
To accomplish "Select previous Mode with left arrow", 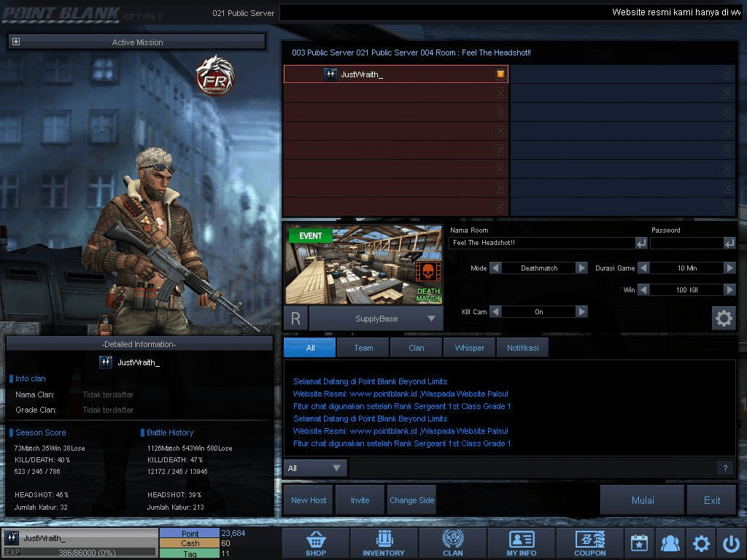I will click(x=495, y=268).
